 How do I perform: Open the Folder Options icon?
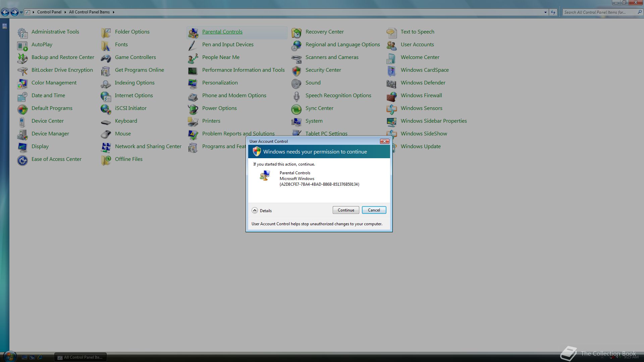click(106, 33)
